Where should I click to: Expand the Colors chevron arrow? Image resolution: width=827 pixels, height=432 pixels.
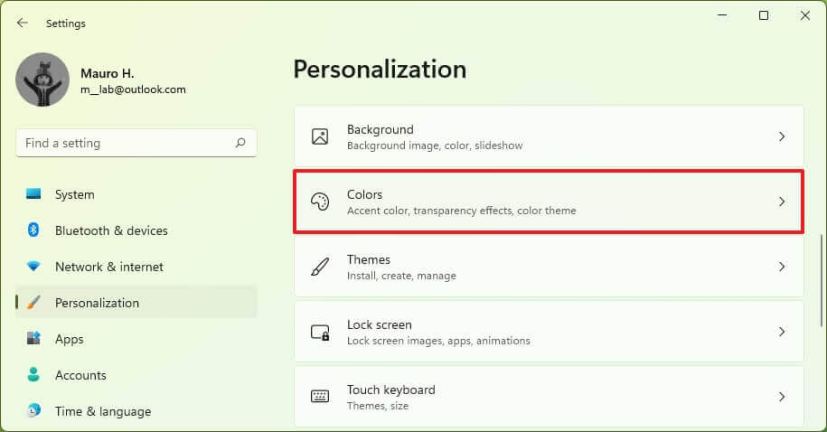coord(782,202)
